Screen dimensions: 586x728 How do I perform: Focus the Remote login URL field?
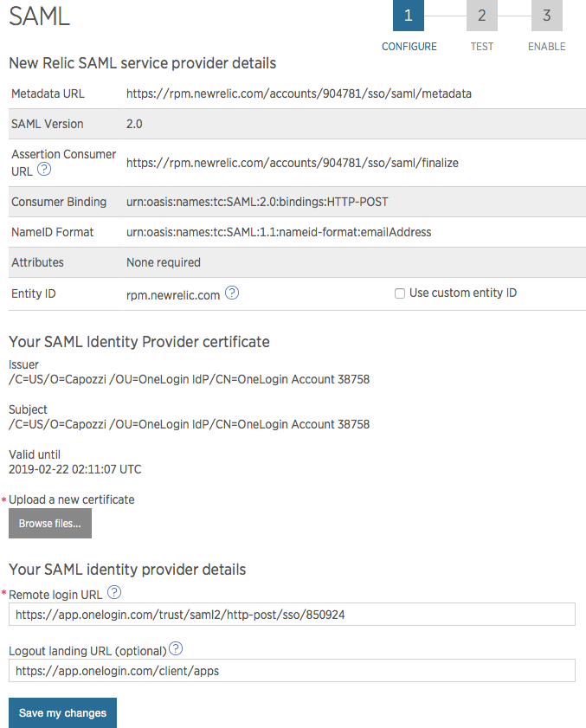click(x=292, y=615)
